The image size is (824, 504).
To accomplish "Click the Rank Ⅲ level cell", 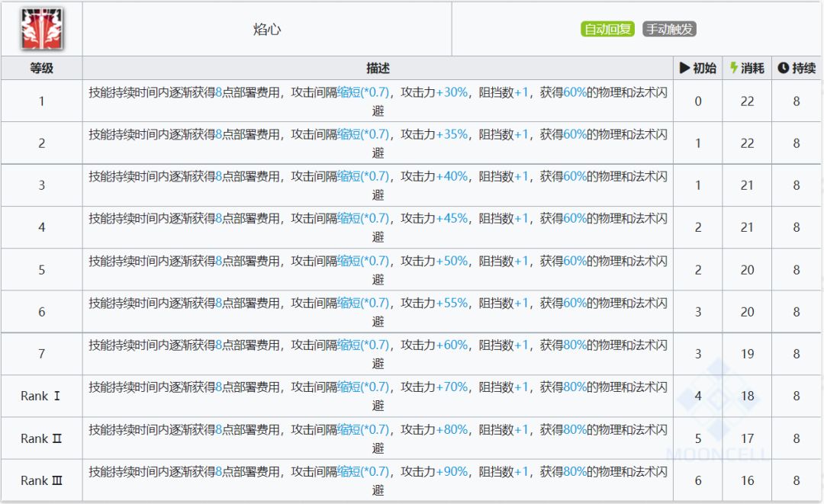I will [x=42, y=480].
